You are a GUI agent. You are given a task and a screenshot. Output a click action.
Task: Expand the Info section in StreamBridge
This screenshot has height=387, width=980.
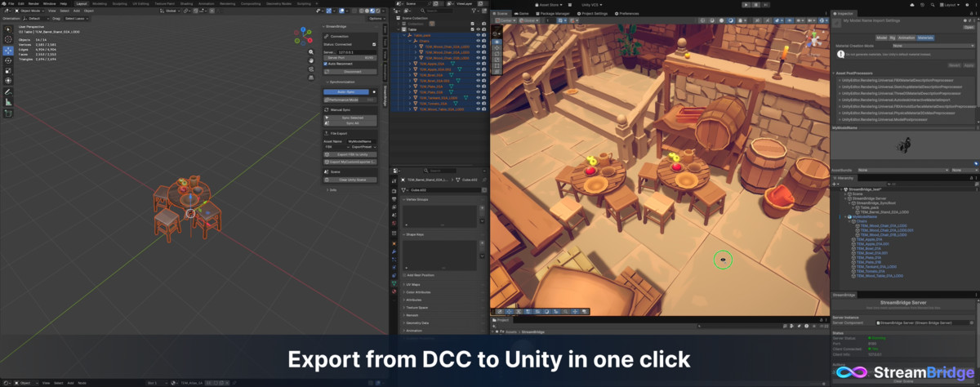point(332,189)
